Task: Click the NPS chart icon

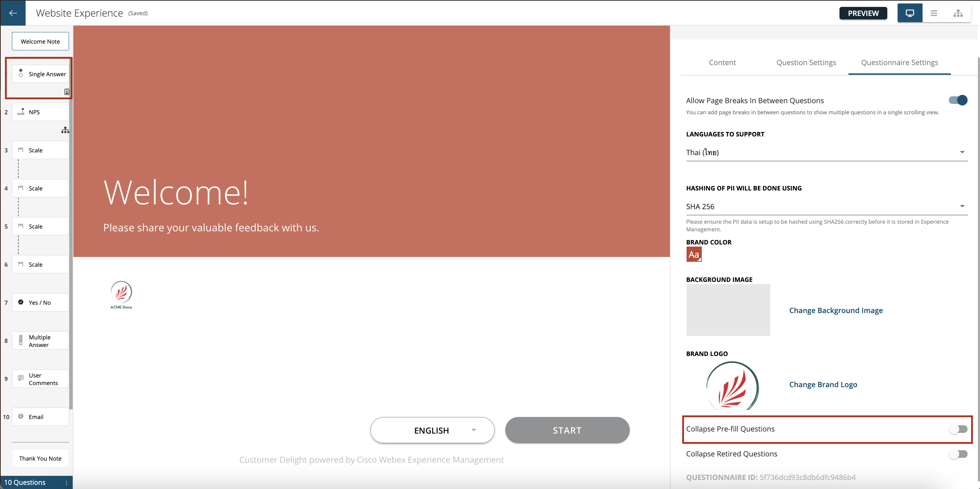Action: 20,111
